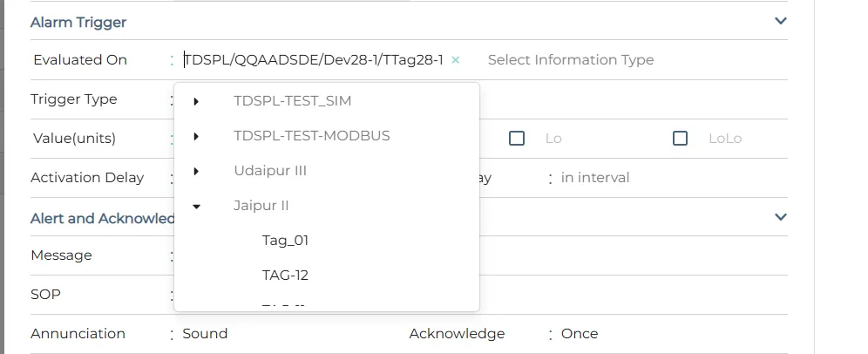
Task: Collapse the Jaipur II tree node
Action: point(197,206)
